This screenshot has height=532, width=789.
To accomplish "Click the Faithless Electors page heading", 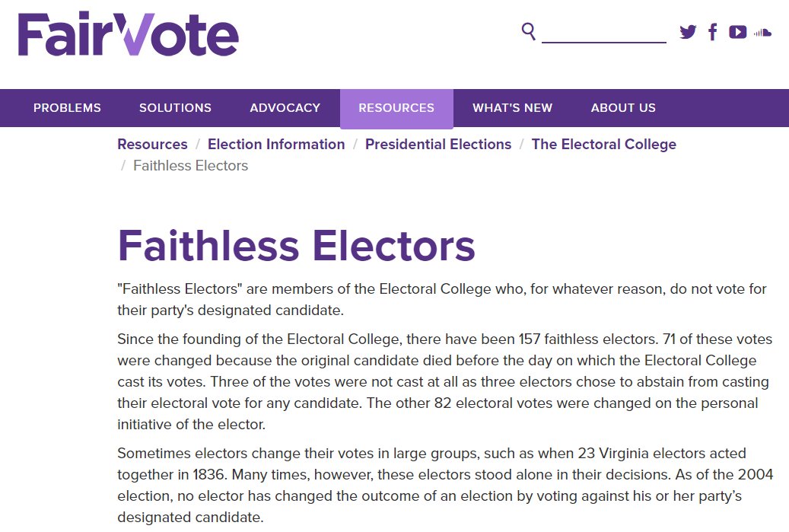I will (296, 246).
